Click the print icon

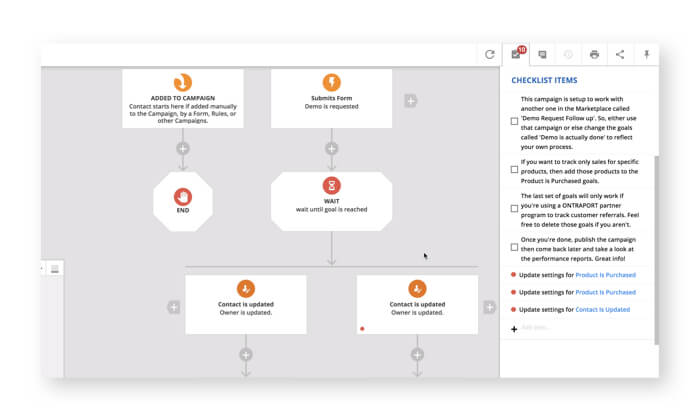(594, 54)
